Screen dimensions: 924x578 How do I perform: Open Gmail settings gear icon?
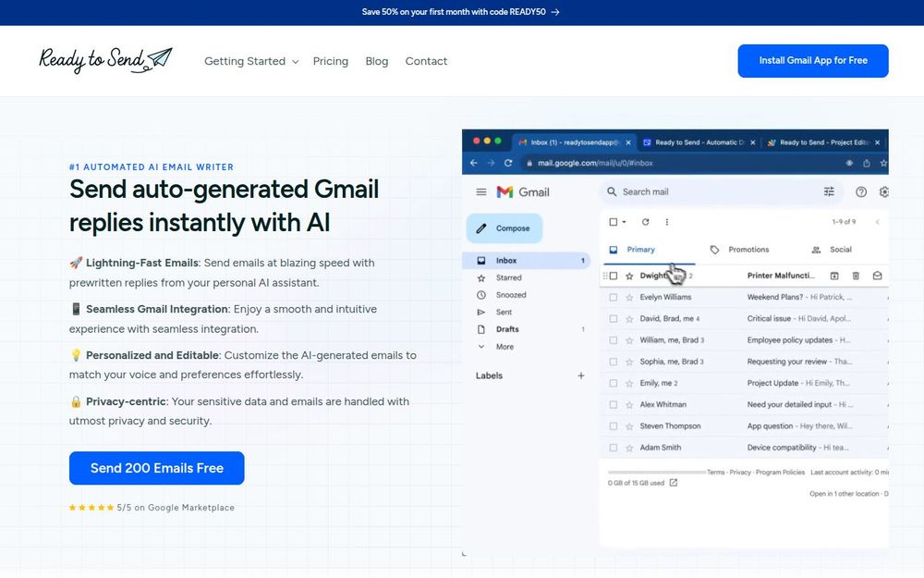[x=883, y=191]
